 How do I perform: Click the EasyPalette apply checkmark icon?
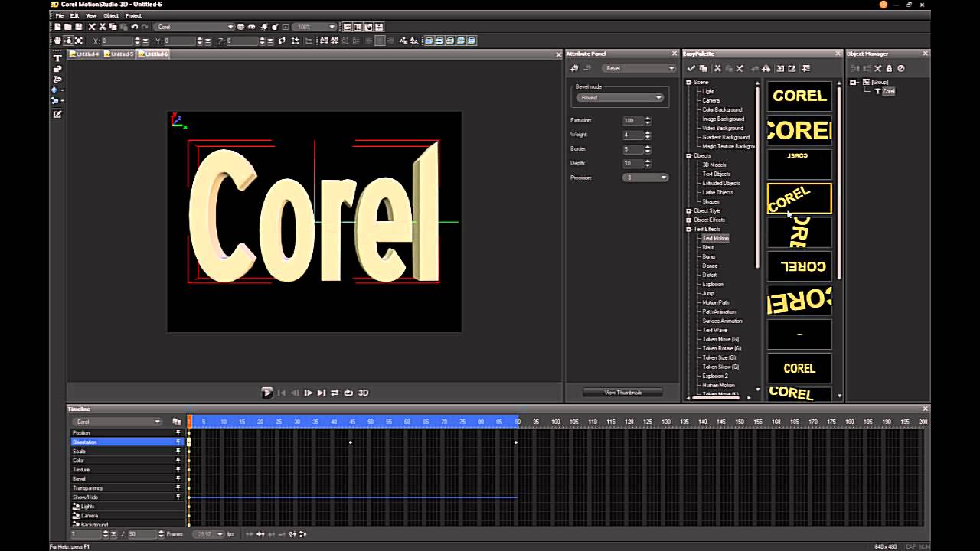point(691,68)
